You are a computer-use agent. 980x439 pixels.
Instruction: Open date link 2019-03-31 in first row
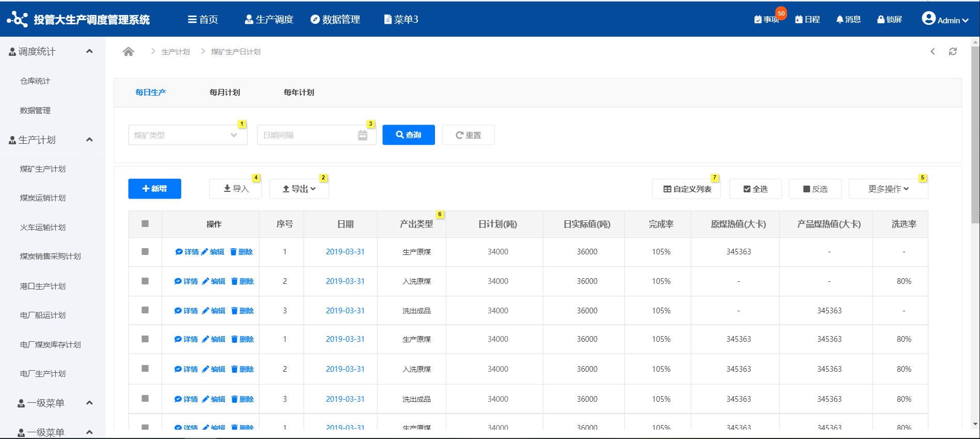345,252
